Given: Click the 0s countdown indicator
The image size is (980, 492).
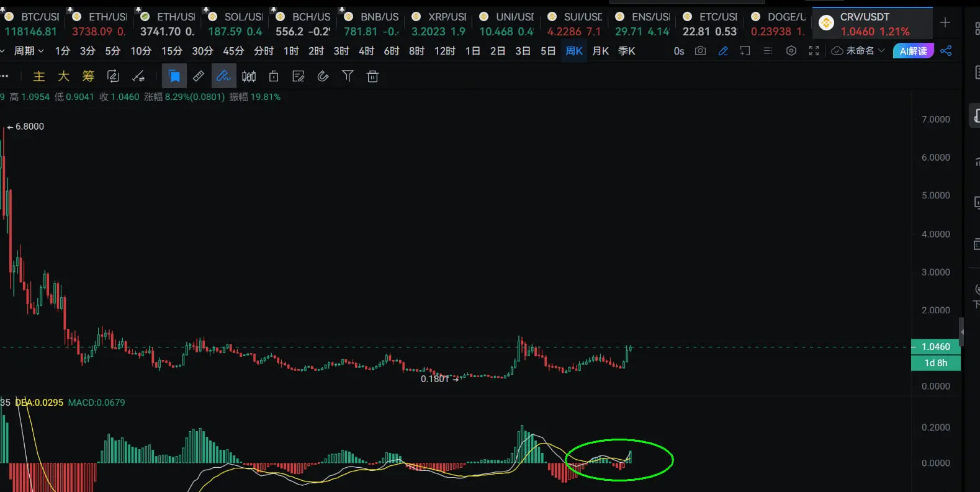Looking at the screenshot, I should click(x=679, y=51).
